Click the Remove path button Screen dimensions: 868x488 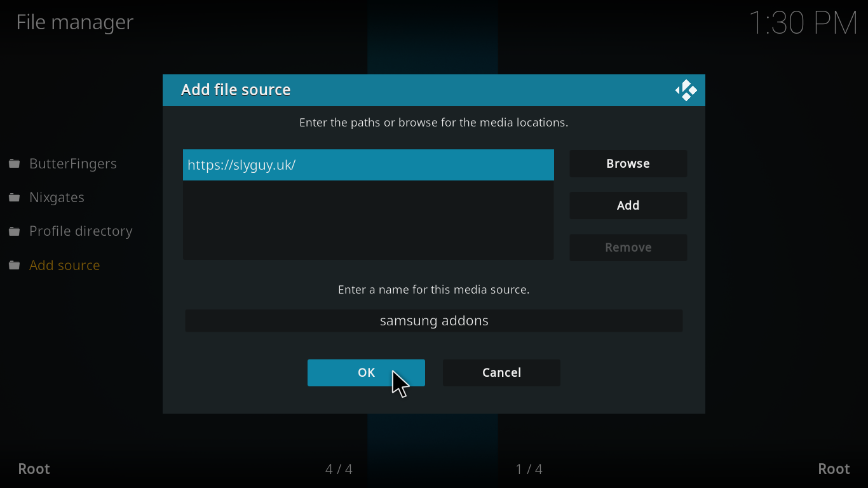click(x=628, y=247)
